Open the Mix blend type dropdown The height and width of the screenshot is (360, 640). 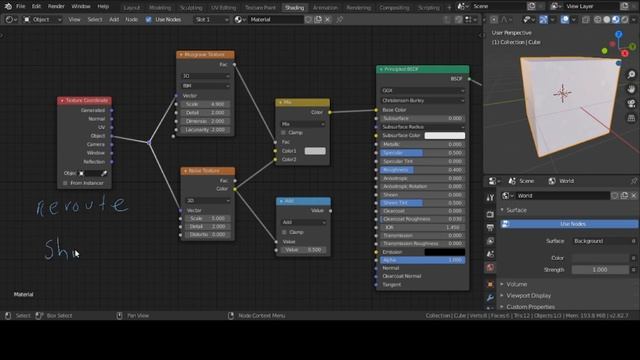[x=302, y=124]
